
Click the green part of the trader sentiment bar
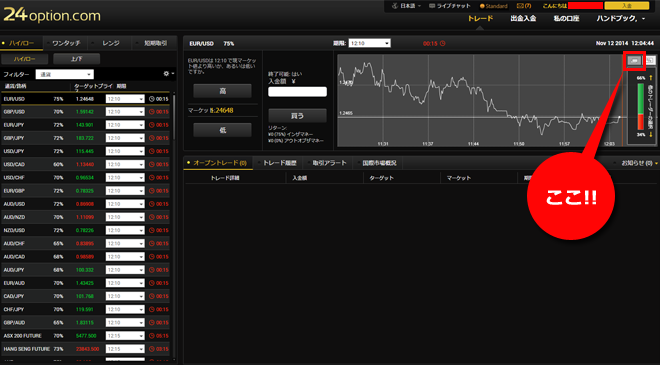[641, 98]
